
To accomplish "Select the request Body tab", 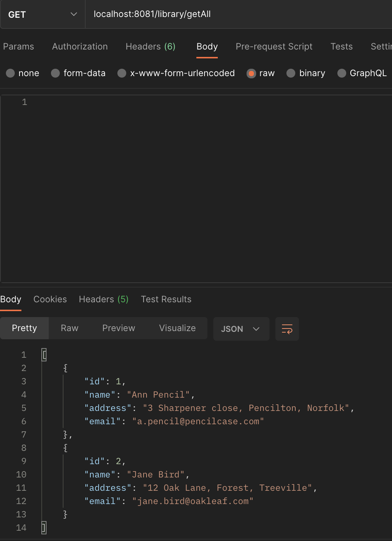I will coord(207,47).
